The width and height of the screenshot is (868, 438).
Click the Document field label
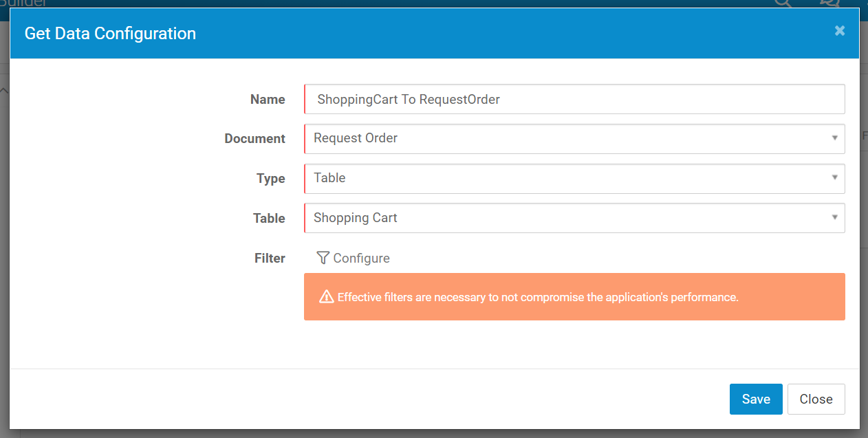pyautogui.click(x=254, y=138)
